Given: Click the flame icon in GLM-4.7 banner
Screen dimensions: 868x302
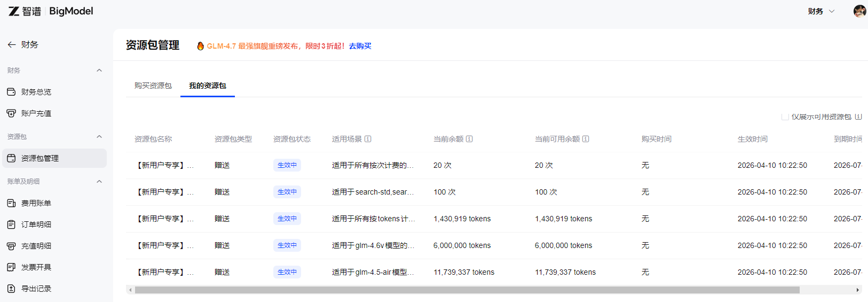Looking at the screenshot, I should tap(201, 46).
